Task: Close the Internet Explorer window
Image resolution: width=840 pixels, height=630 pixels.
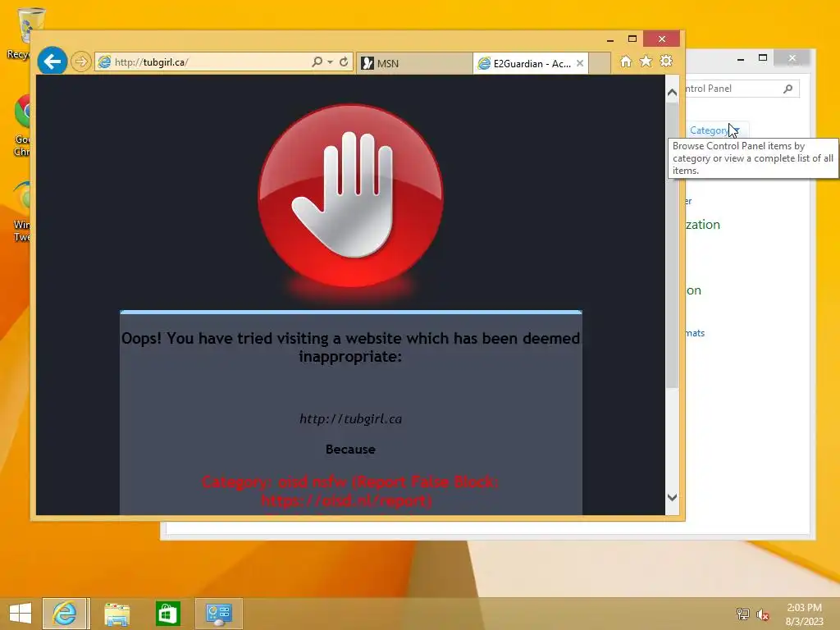Action: [662, 39]
